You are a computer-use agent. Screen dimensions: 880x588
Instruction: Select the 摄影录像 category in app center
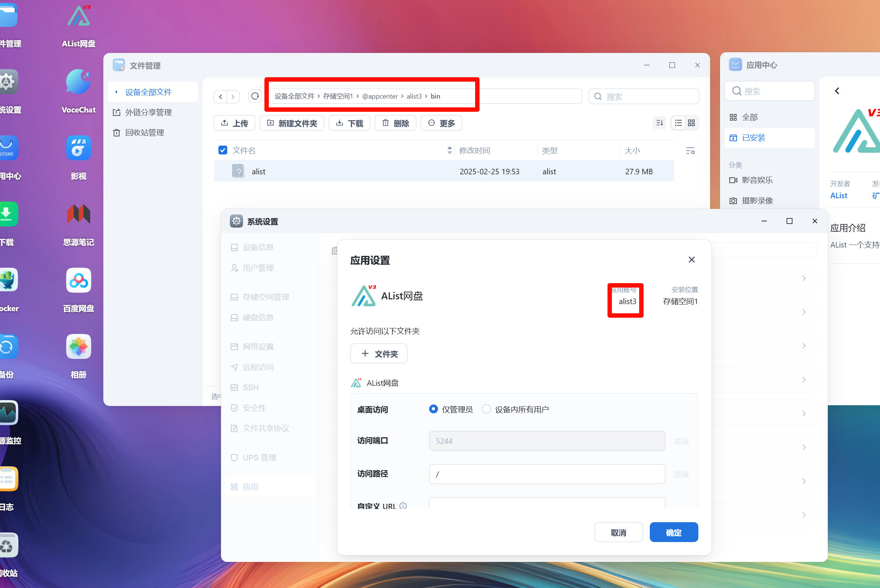pyautogui.click(x=757, y=200)
